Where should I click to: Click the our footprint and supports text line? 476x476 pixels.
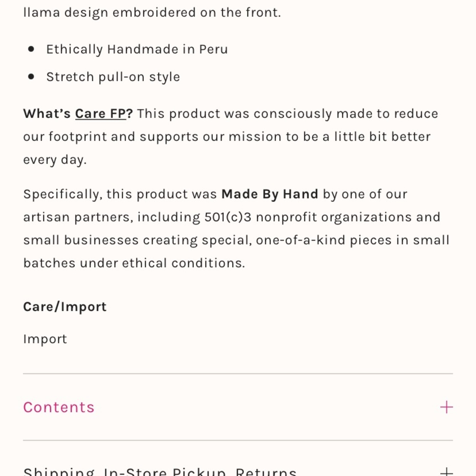[x=227, y=137]
